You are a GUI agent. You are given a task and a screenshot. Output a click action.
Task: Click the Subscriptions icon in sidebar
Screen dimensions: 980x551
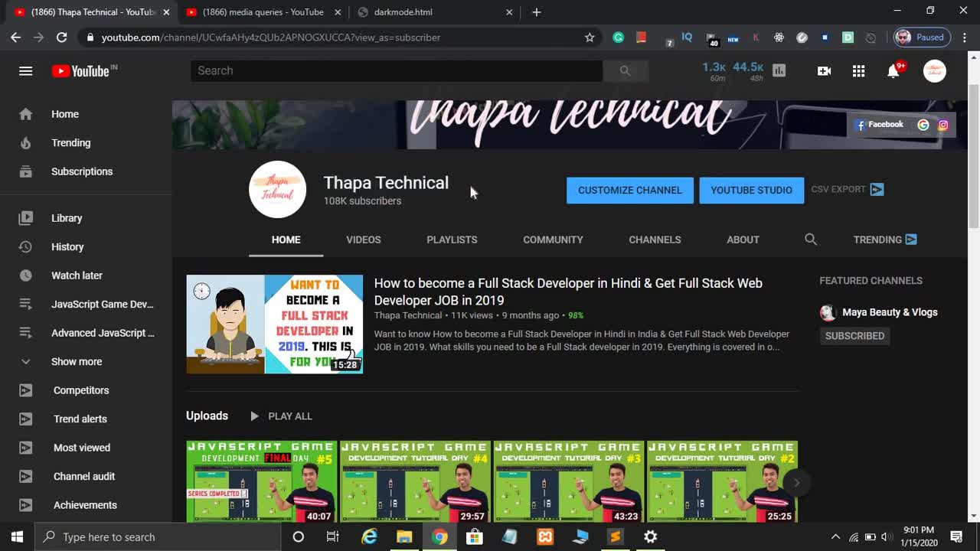[x=25, y=171]
